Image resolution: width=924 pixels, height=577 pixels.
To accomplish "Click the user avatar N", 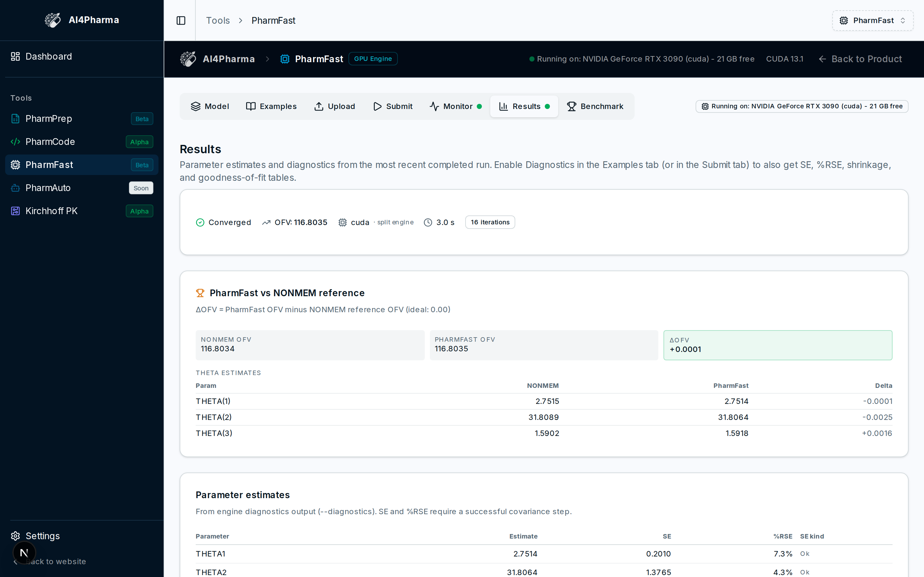I will click(24, 553).
